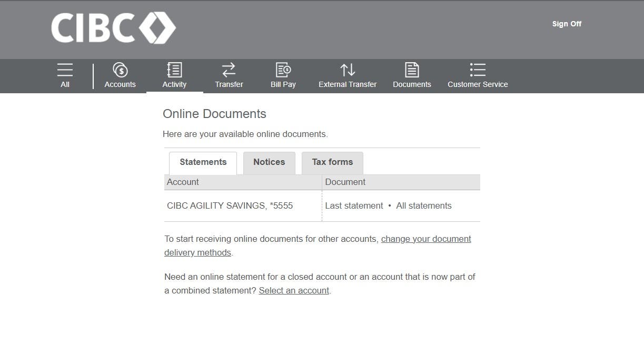This screenshot has height=343, width=644.
Task: Select the Transfer arrows icon
Action: click(x=229, y=70)
